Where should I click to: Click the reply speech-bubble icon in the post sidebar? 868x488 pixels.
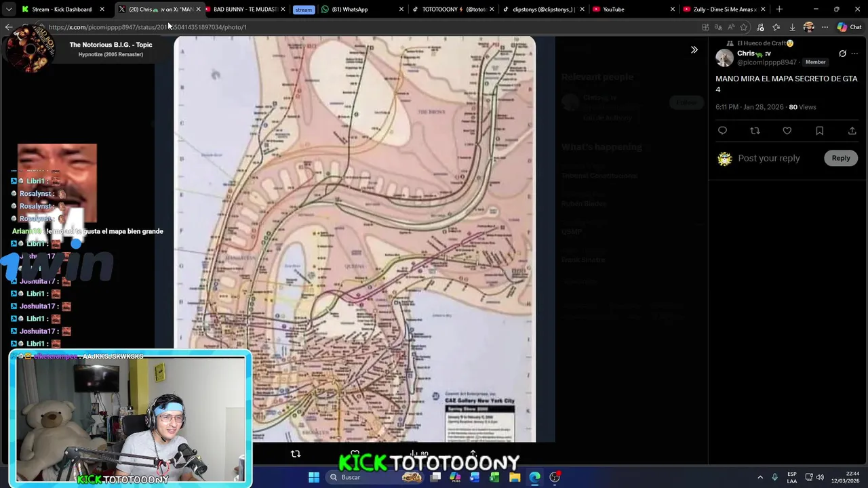click(x=722, y=131)
